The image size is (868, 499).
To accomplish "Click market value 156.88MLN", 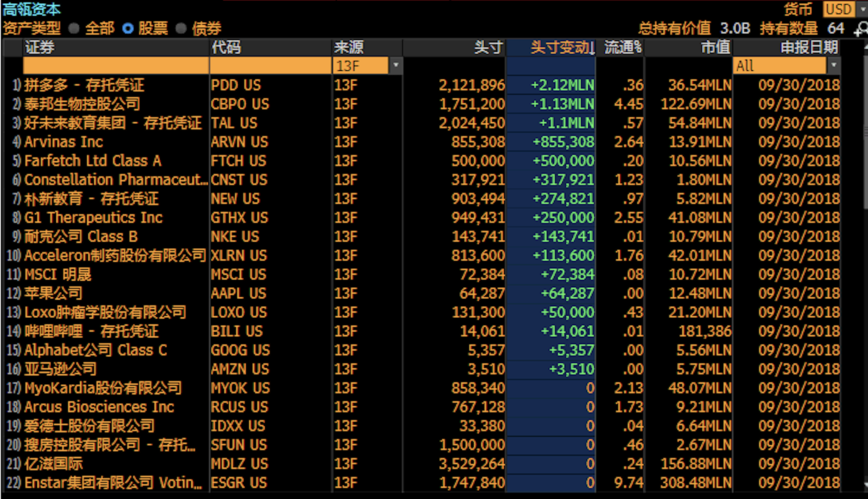I will 696,464.
